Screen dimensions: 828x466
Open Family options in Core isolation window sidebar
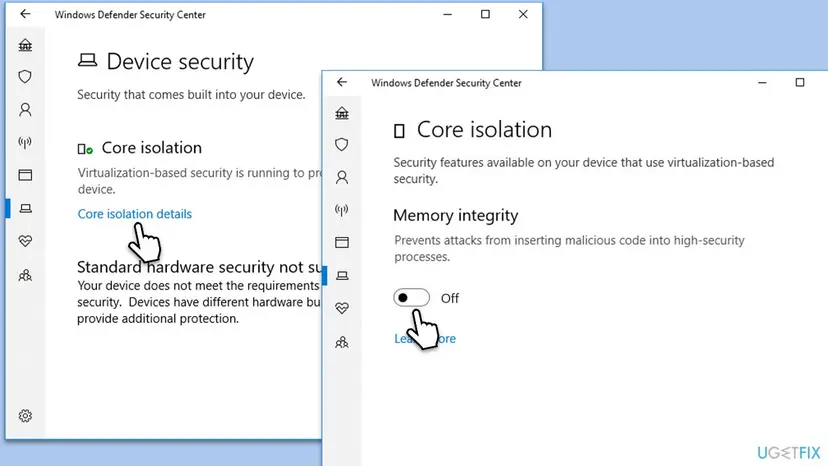[342, 342]
